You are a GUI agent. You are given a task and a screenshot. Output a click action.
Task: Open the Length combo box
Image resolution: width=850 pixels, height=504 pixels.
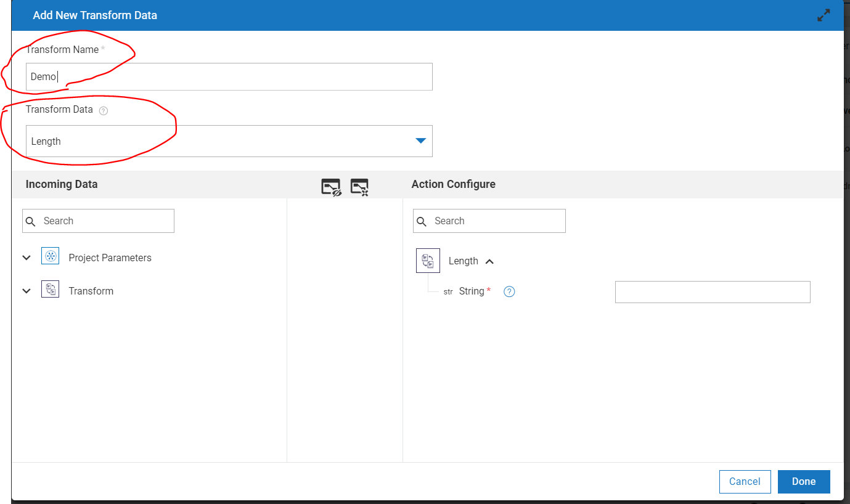(229, 141)
